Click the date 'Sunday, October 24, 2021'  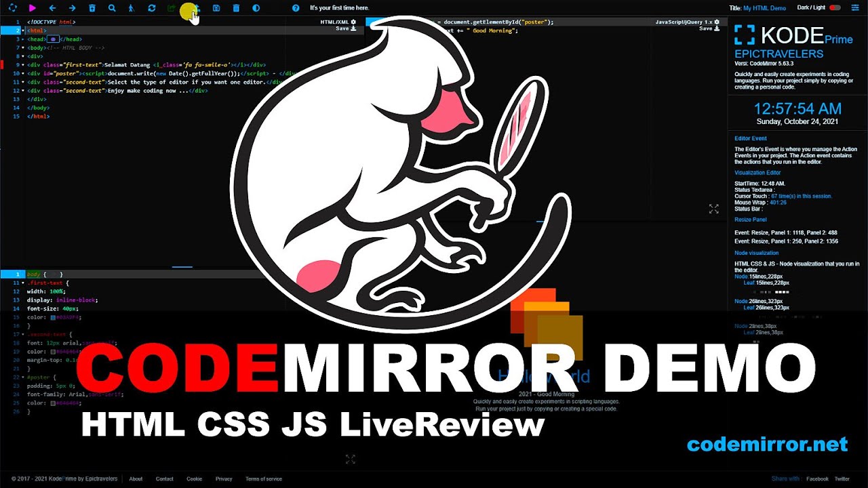(797, 122)
